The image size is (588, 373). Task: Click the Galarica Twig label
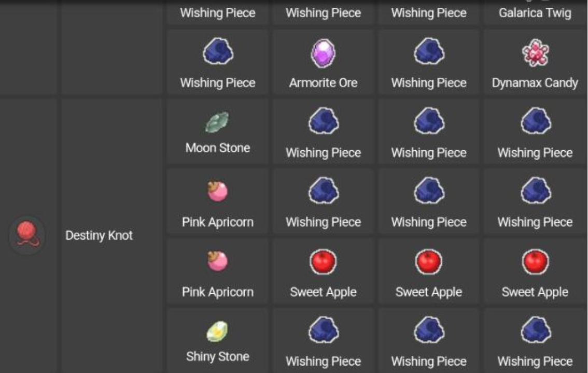535,13
